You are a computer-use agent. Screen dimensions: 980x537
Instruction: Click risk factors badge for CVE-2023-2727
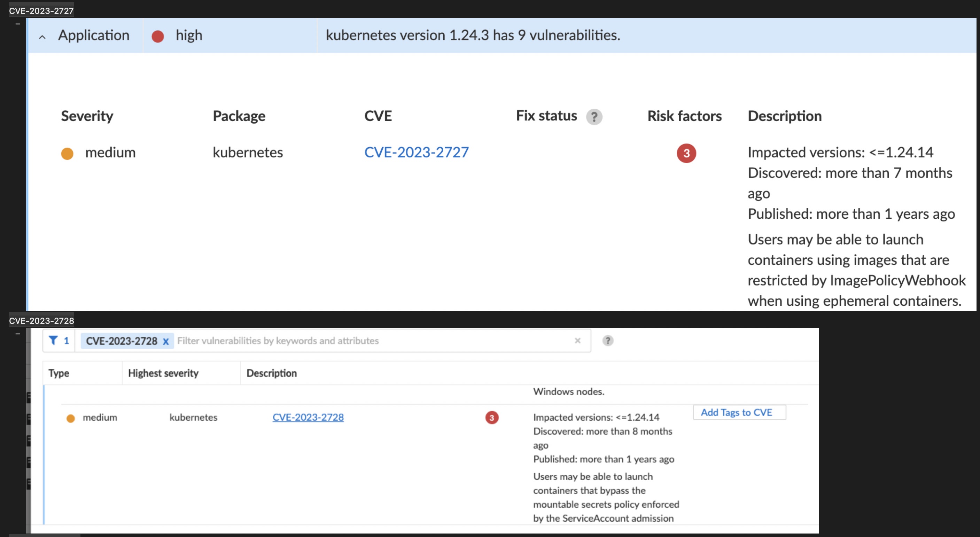(686, 153)
